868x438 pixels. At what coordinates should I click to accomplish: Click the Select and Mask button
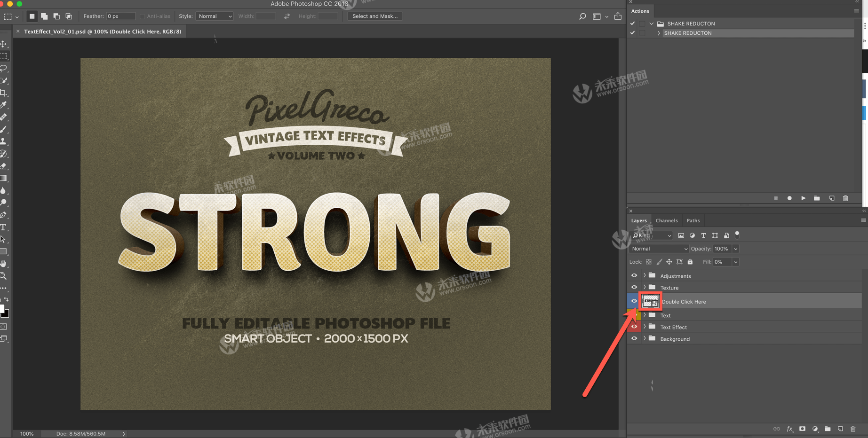pyautogui.click(x=375, y=16)
